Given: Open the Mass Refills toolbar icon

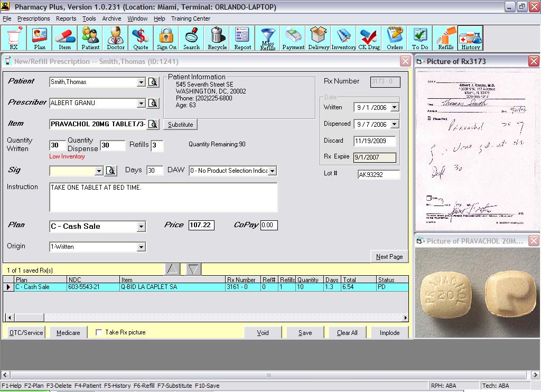Looking at the screenshot, I should click(x=268, y=38).
